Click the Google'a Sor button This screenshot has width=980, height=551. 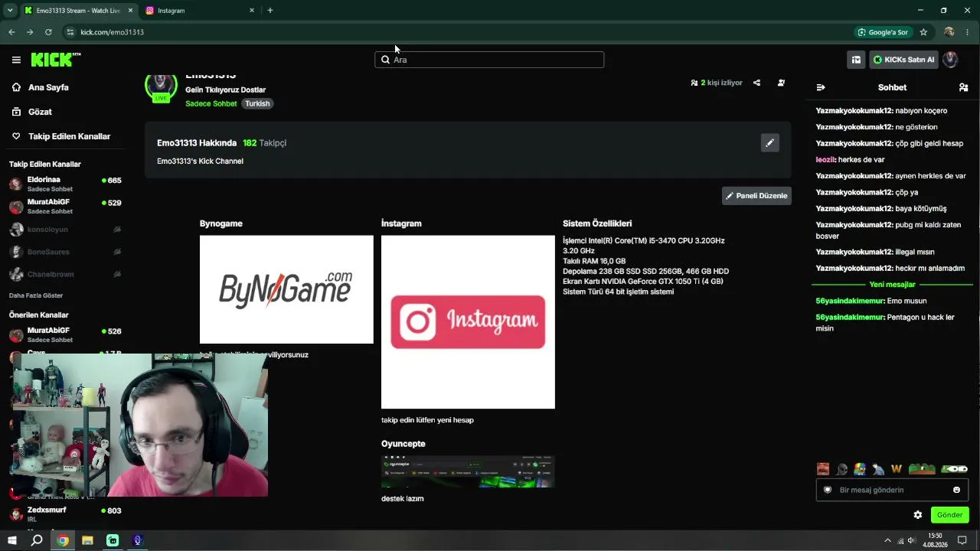tap(883, 32)
